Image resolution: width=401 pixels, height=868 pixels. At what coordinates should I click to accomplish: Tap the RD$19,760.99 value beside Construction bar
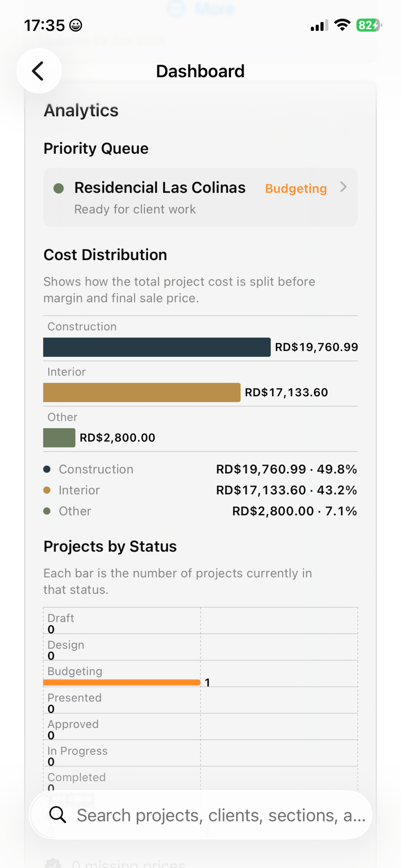click(x=316, y=347)
